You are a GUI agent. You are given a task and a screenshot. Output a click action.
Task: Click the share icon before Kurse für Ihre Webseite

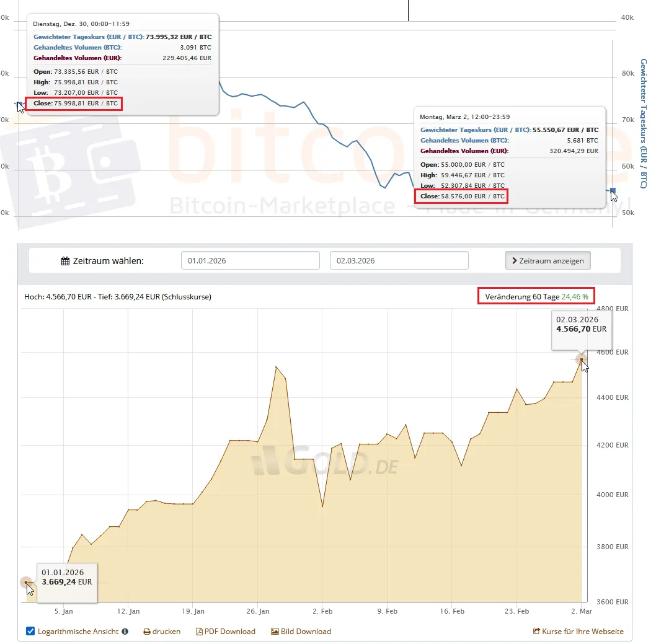536,632
